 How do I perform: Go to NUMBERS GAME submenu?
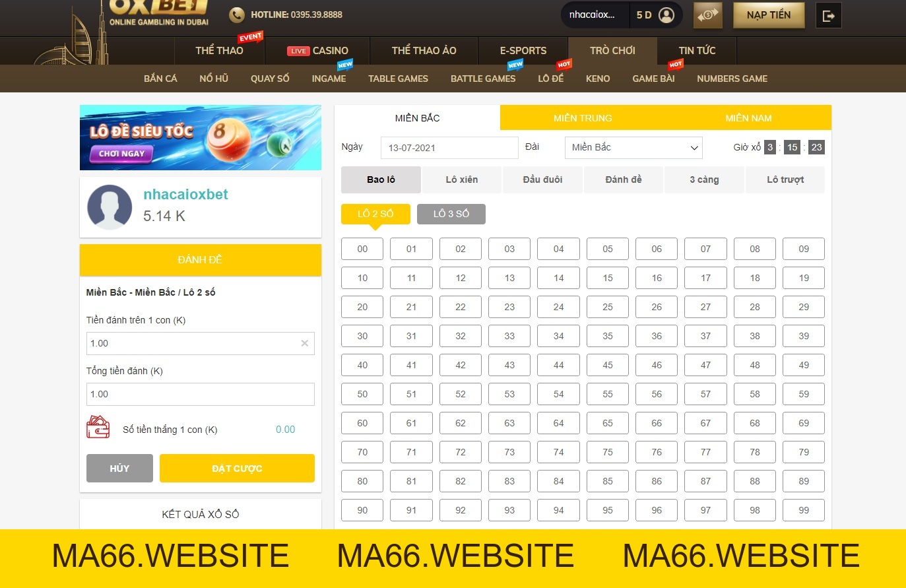(x=732, y=79)
